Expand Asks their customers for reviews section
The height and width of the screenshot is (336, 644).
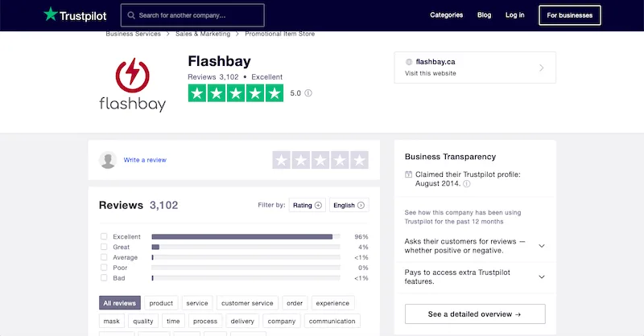click(542, 246)
